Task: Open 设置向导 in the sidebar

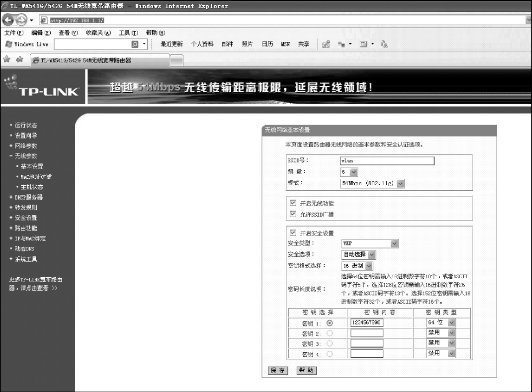Action: click(26, 135)
